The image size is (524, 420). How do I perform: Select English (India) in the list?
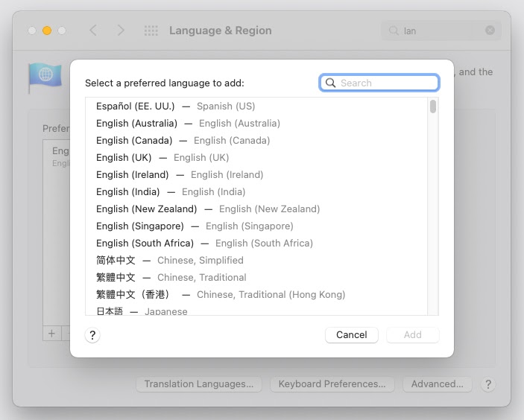[256, 191]
